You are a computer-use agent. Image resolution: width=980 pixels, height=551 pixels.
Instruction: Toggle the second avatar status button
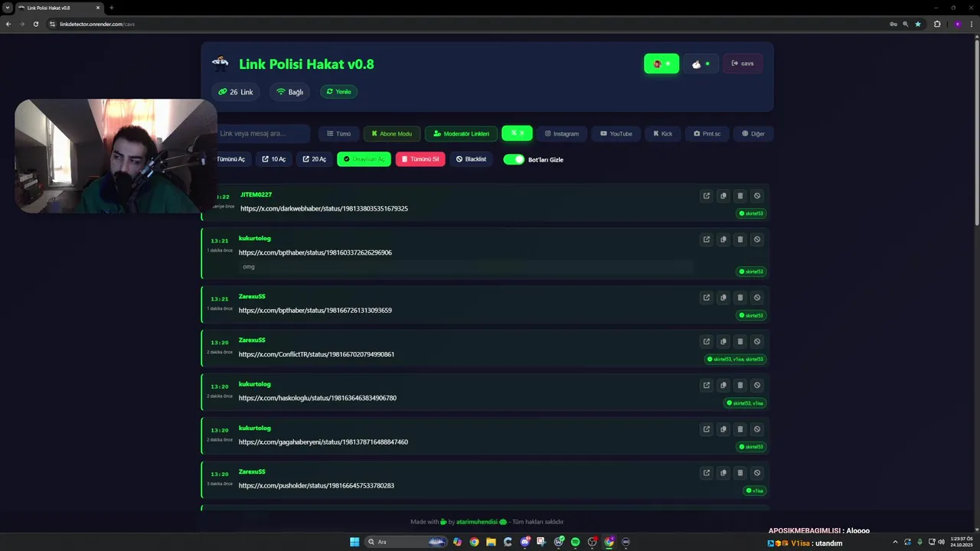pos(701,64)
